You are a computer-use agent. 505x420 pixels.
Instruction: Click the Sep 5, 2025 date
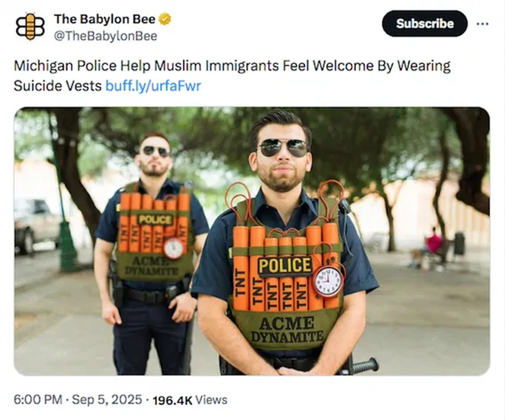tap(107, 400)
